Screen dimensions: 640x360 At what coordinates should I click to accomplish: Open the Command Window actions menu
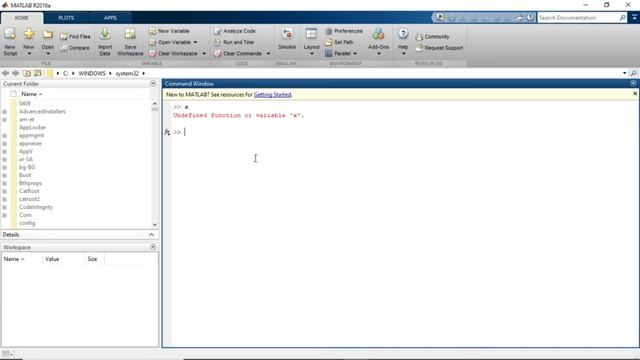(x=633, y=83)
